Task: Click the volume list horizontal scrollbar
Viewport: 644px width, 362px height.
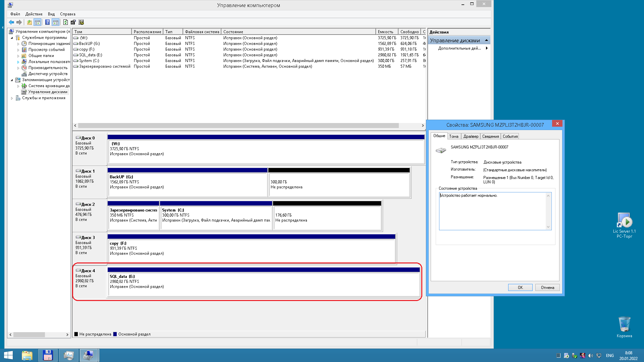Action: tap(238, 125)
